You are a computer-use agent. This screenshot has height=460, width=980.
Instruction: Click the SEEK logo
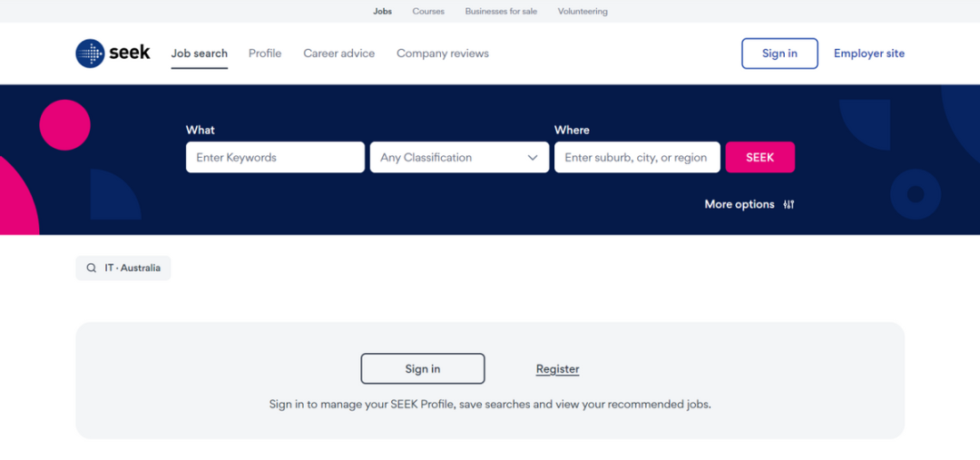(x=113, y=54)
